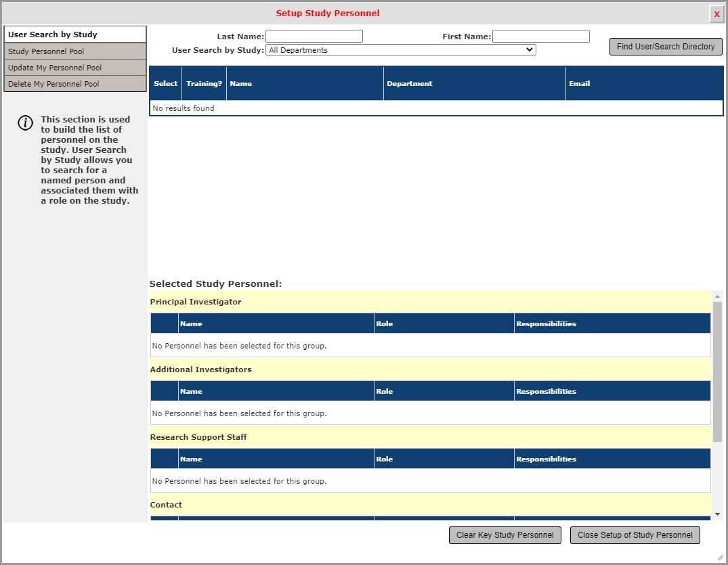Click the dialog resize grip in the corner
This screenshot has width=728, height=565.
[720, 557]
